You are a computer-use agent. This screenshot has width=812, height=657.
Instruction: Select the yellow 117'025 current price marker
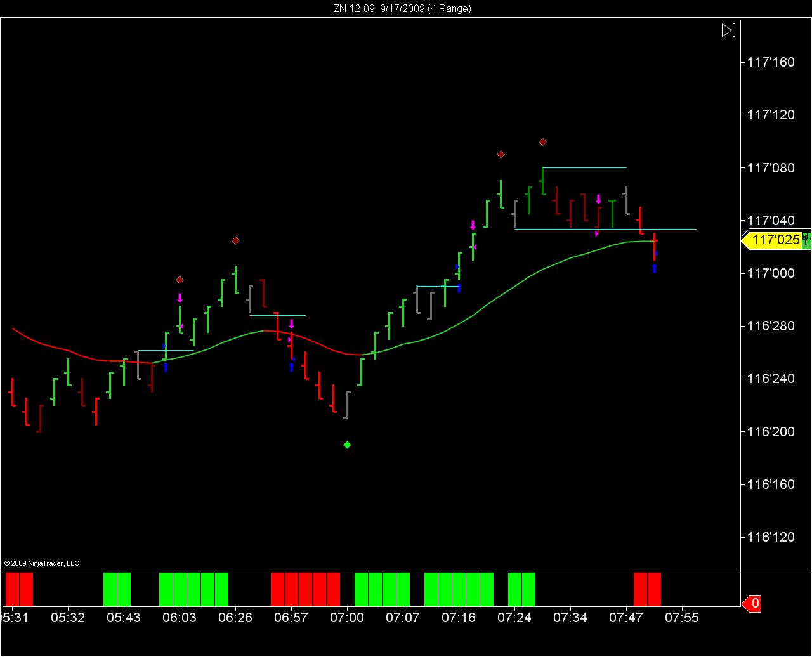coord(772,240)
